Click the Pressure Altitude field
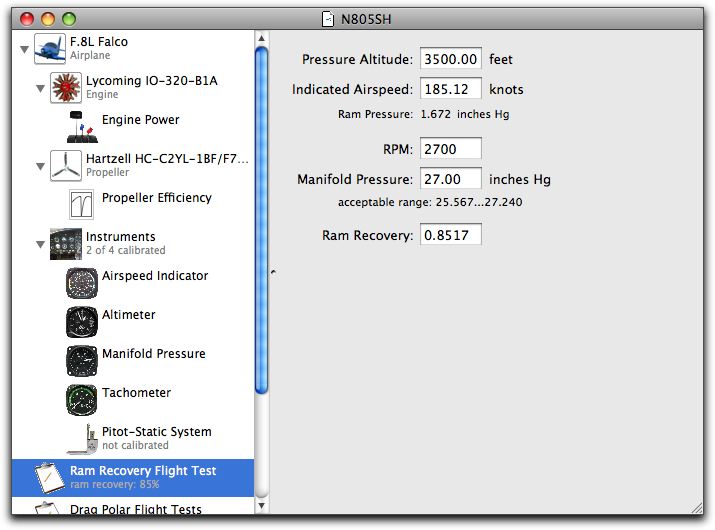Viewport: 715px width, 530px height. coord(451,59)
